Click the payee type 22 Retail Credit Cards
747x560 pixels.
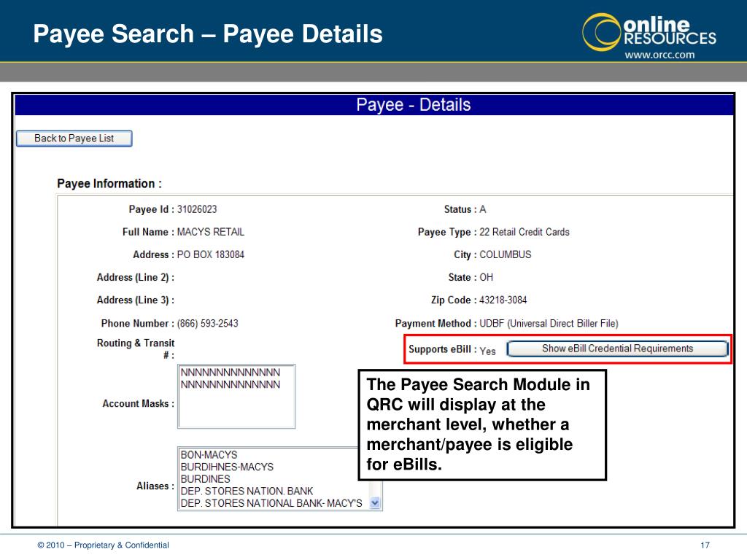[x=524, y=232]
